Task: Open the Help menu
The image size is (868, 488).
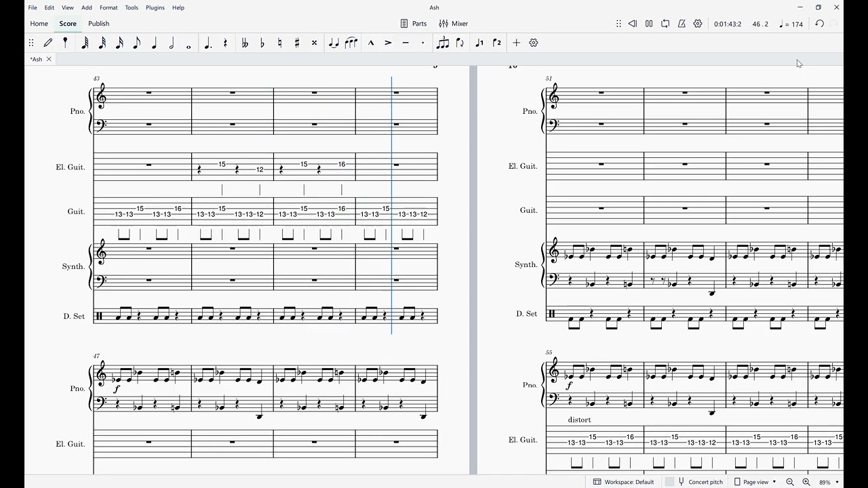Action: pos(178,7)
